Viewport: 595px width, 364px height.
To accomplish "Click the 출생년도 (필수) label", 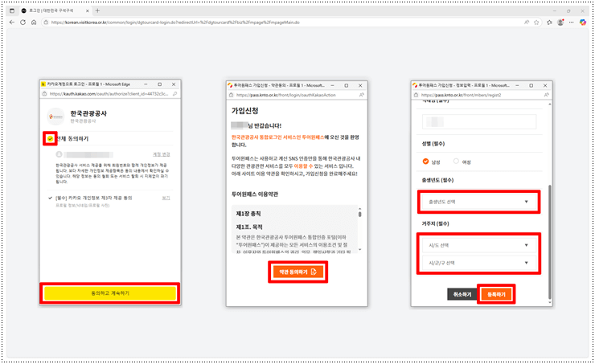I will point(437,180).
